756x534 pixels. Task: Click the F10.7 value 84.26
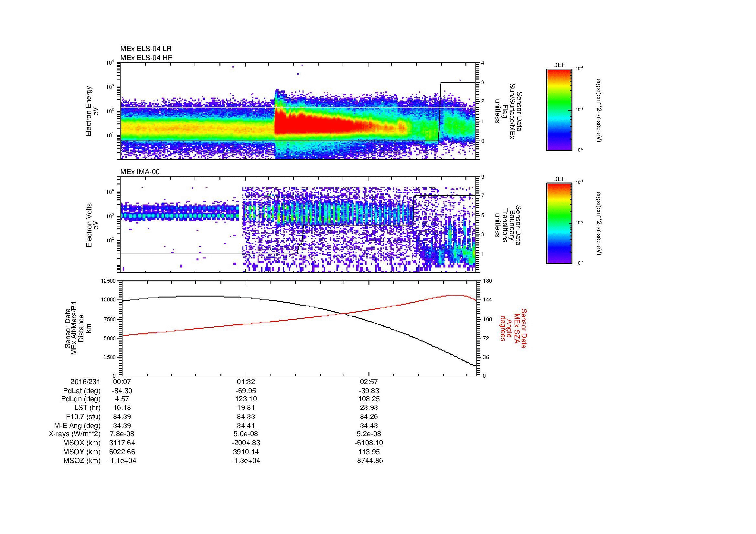[369, 417]
